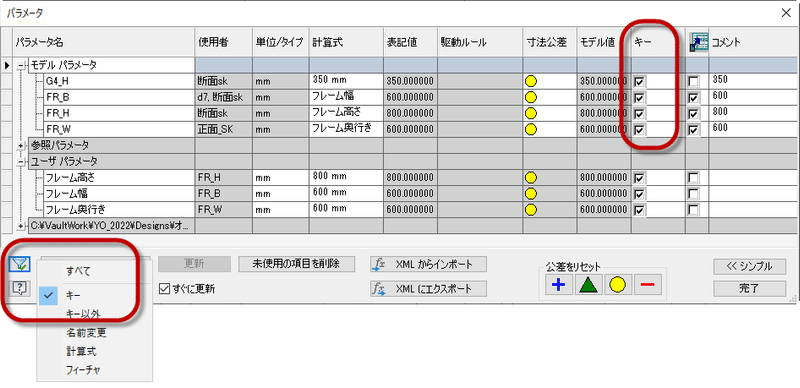Toggle the key checkbox for フレーム幅 user parameter
Image resolution: width=800 pixels, height=388 pixels.
(x=639, y=194)
